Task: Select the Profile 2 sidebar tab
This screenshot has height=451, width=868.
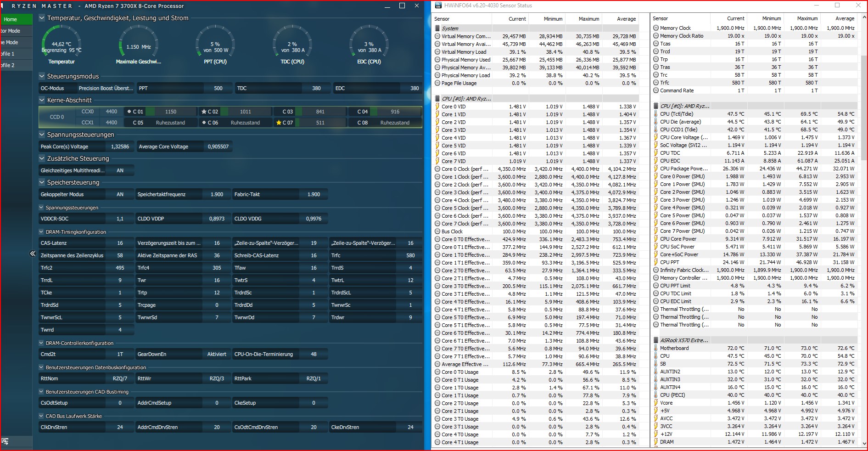Action: pyautogui.click(x=17, y=65)
